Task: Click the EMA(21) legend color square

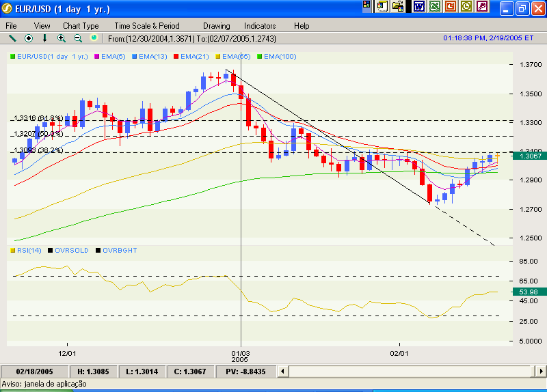Action: coord(176,57)
